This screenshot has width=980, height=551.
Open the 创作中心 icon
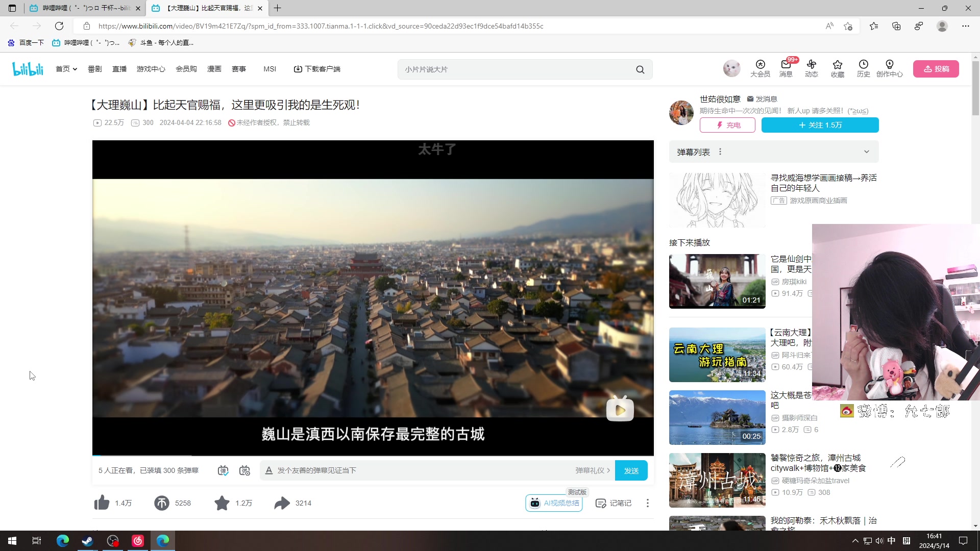pos(890,68)
